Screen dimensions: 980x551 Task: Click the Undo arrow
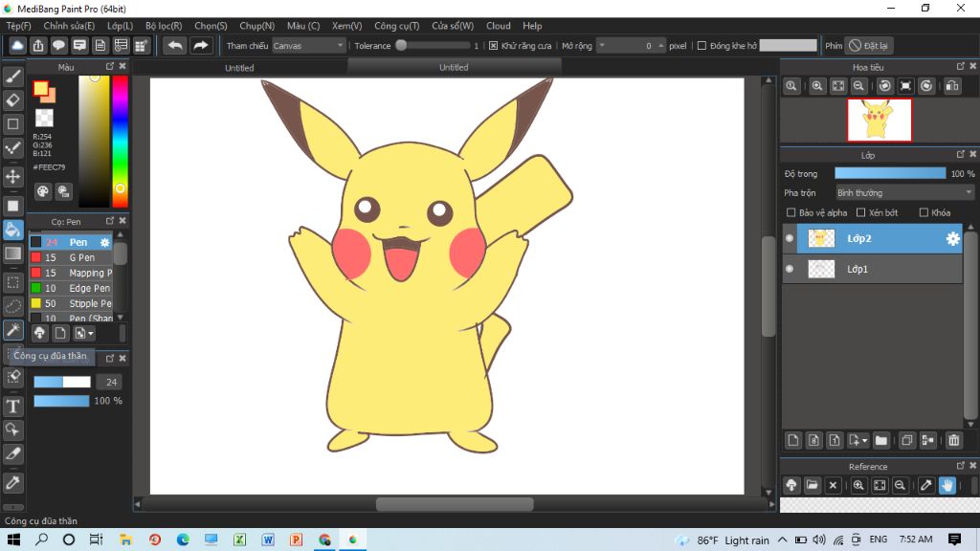[175, 46]
